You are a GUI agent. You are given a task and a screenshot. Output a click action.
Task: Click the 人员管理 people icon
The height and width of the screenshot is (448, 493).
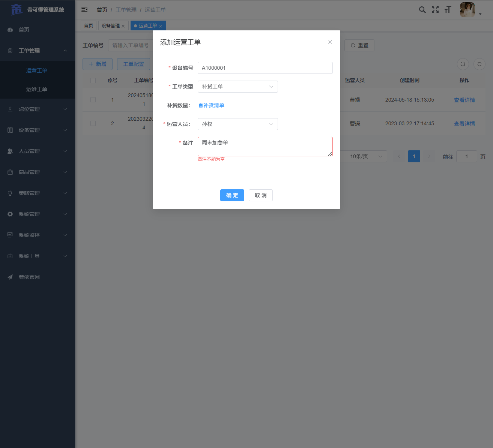coord(10,151)
